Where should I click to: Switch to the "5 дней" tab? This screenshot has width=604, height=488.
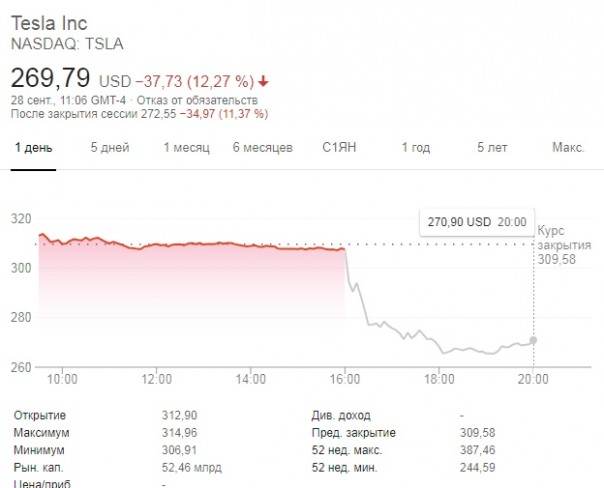coord(109,148)
